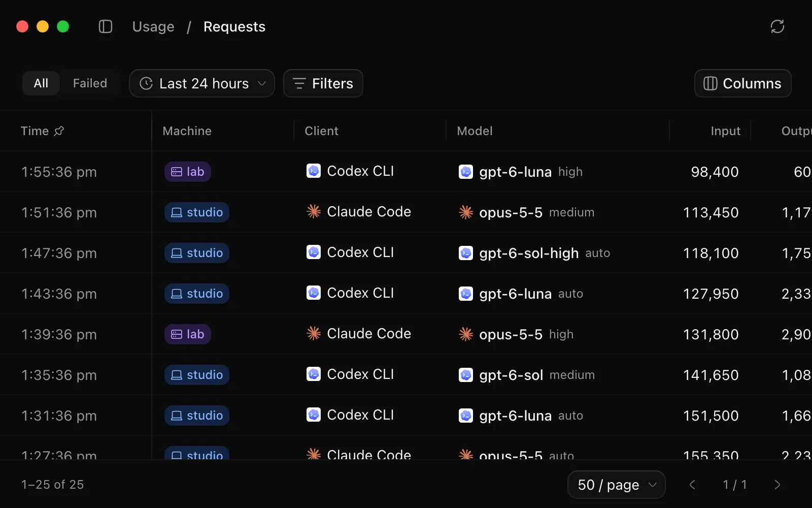The image size is (812, 508).
Task: Go to the previous page arrow
Action: tap(692, 485)
